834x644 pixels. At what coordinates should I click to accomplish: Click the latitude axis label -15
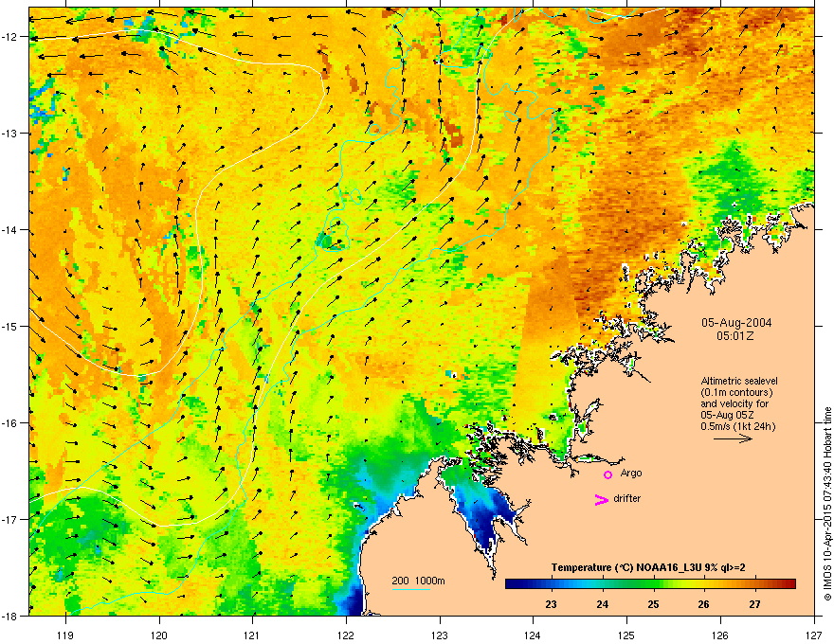coord(9,326)
